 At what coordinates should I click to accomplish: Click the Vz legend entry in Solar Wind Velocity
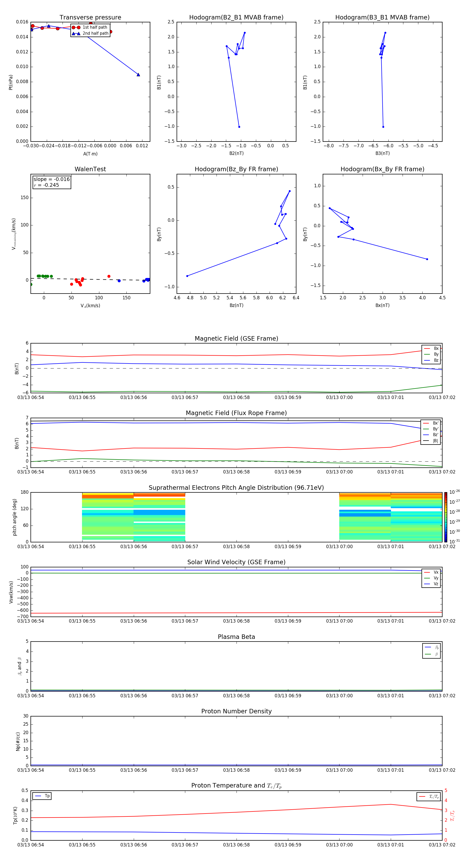431,584
